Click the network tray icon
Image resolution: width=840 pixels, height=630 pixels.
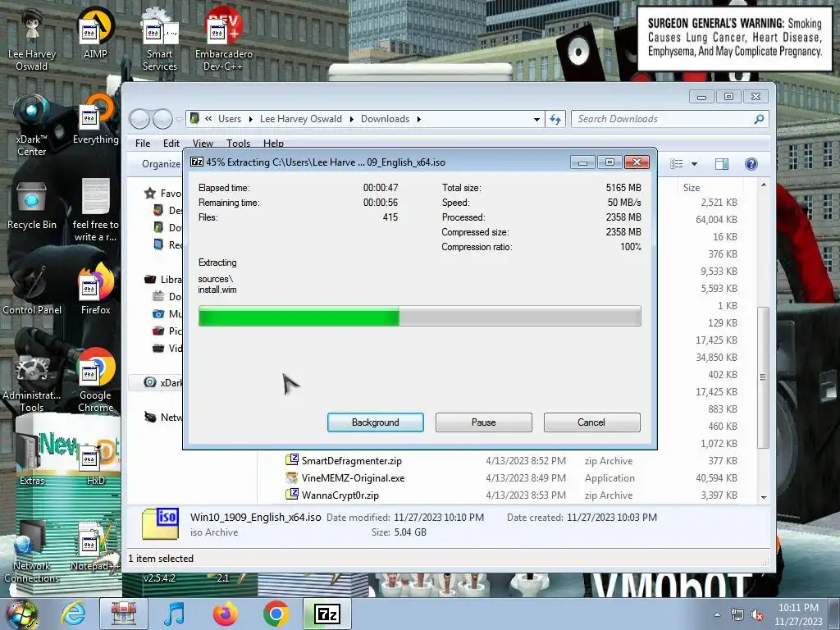tap(737, 615)
